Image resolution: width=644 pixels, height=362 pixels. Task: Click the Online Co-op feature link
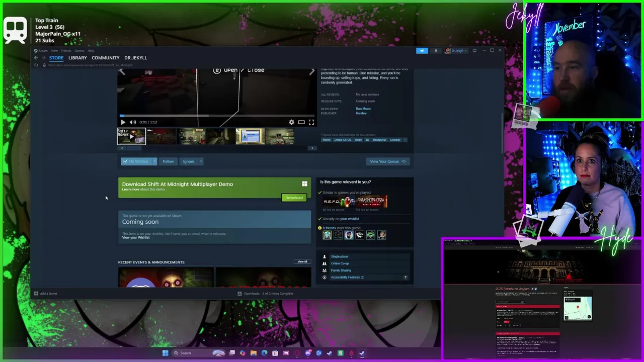click(x=340, y=263)
